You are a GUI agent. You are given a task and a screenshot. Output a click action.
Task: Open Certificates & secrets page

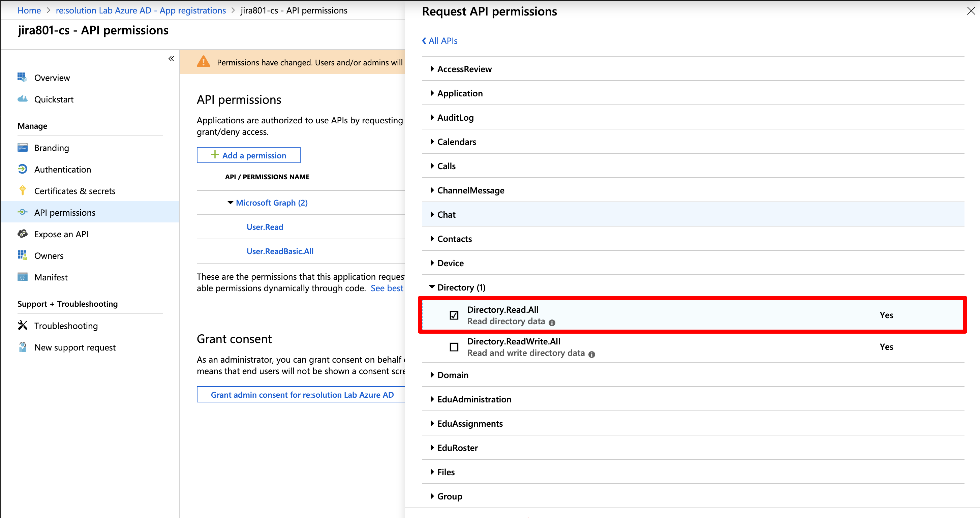click(x=75, y=191)
